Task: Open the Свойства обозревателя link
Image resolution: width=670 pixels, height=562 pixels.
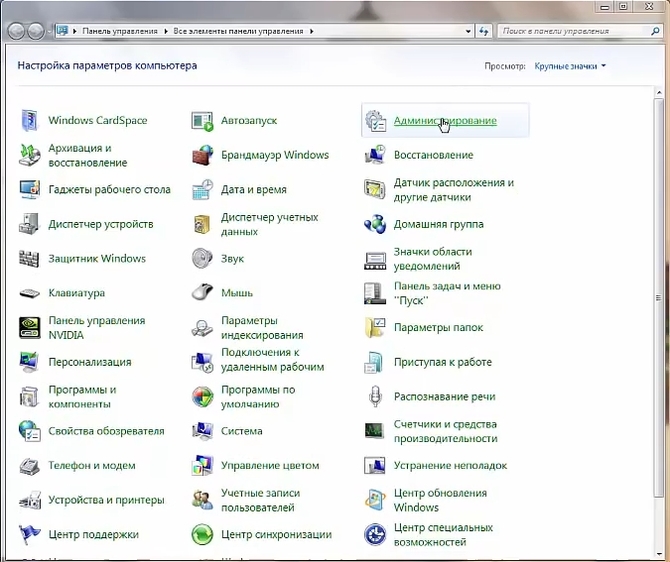Action: 106,431
